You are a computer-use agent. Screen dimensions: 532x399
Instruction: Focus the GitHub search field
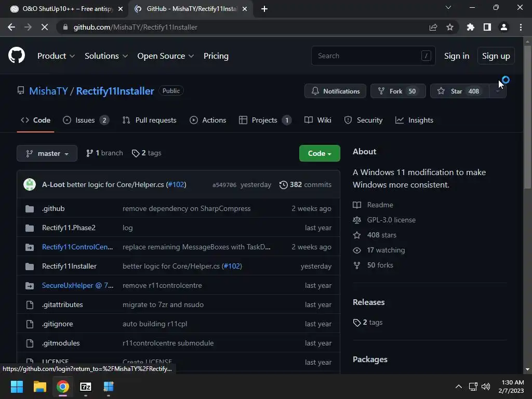point(373,56)
